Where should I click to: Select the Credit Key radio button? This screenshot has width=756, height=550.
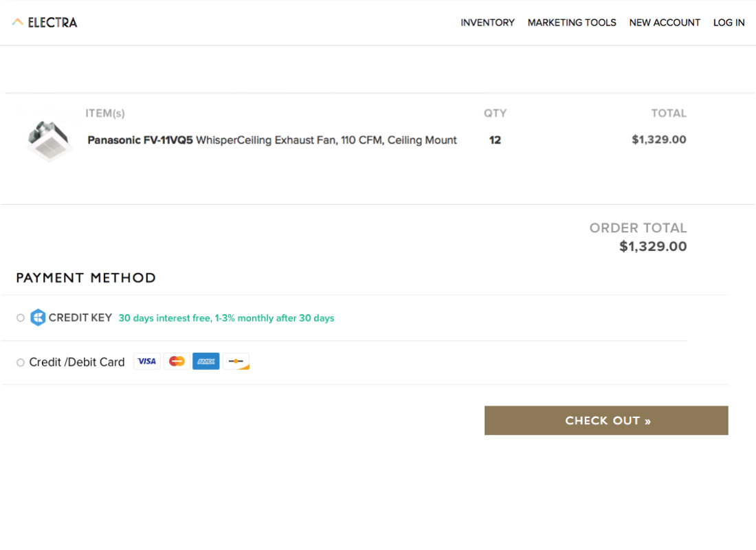(x=21, y=318)
